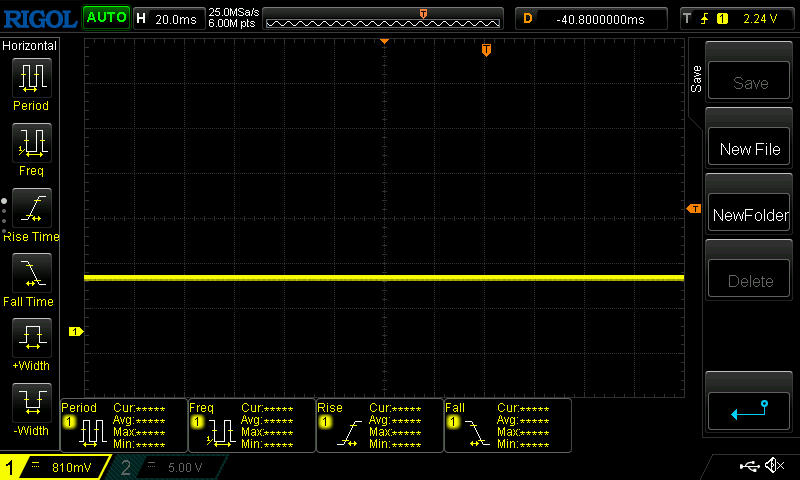Image resolution: width=800 pixels, height=480 pixels.
Task: Click the USB connection status icon
Action: (749, 466)
